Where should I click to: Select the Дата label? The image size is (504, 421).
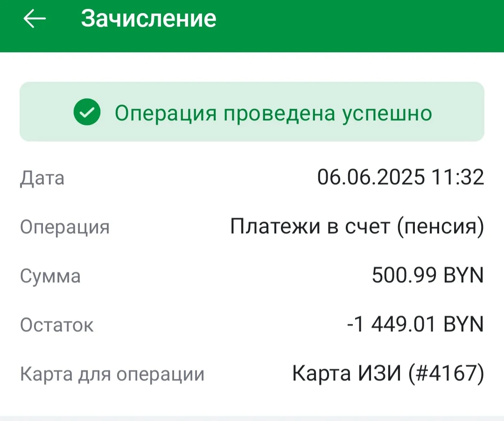(42, 178)
